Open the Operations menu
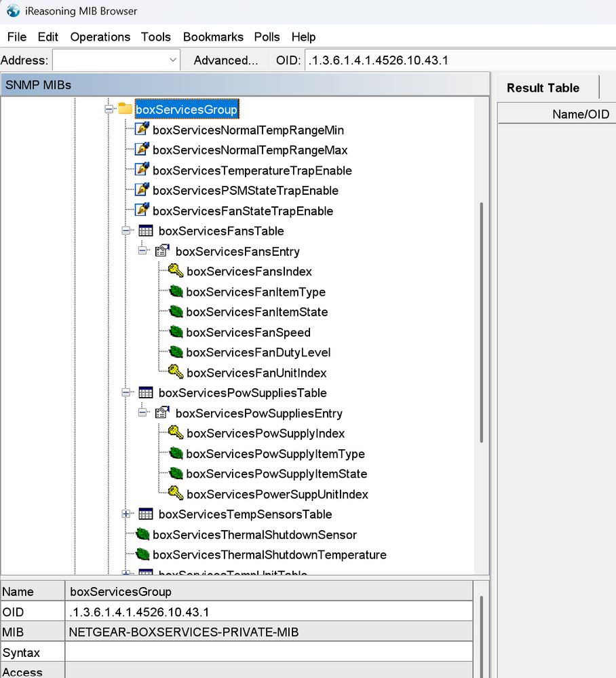 [x=100, y=37]
